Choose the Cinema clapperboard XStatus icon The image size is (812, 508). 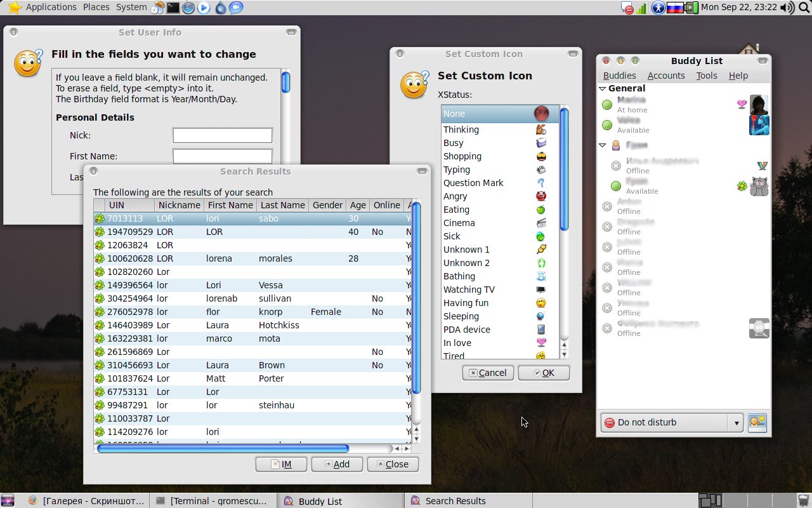[540, 223]
